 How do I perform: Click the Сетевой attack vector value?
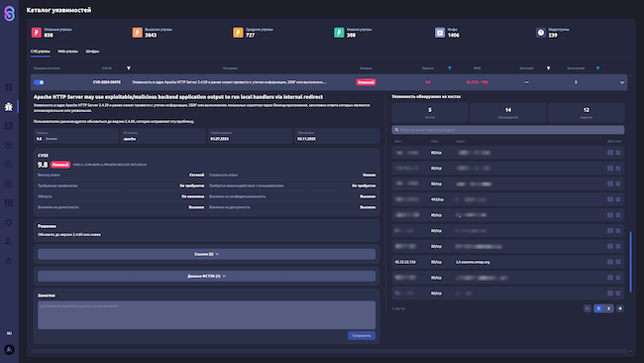(x=196, y=176)
